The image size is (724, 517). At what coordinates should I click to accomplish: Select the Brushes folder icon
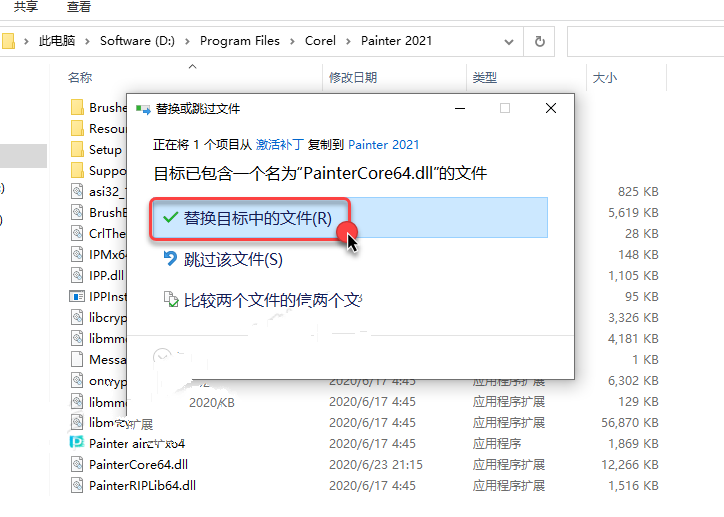(x=78, y=108)
